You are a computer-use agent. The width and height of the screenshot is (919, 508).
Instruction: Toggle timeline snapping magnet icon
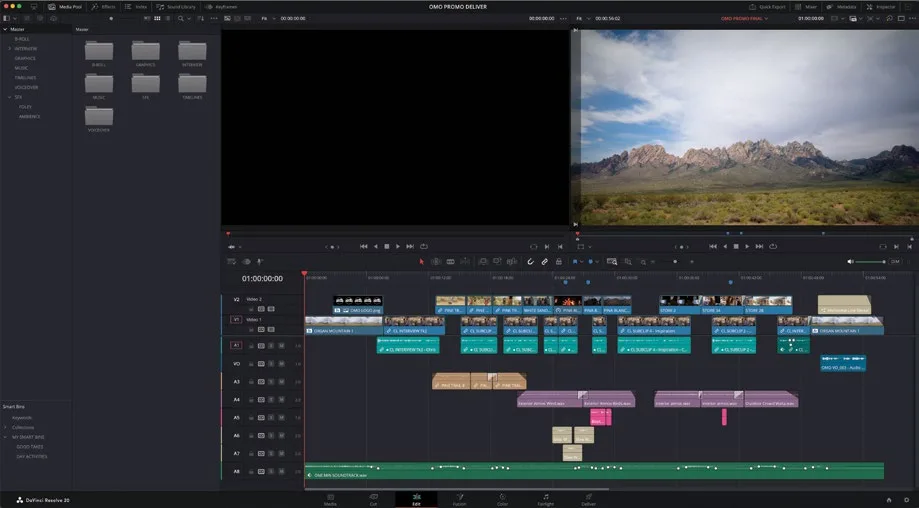coord(530,261)
